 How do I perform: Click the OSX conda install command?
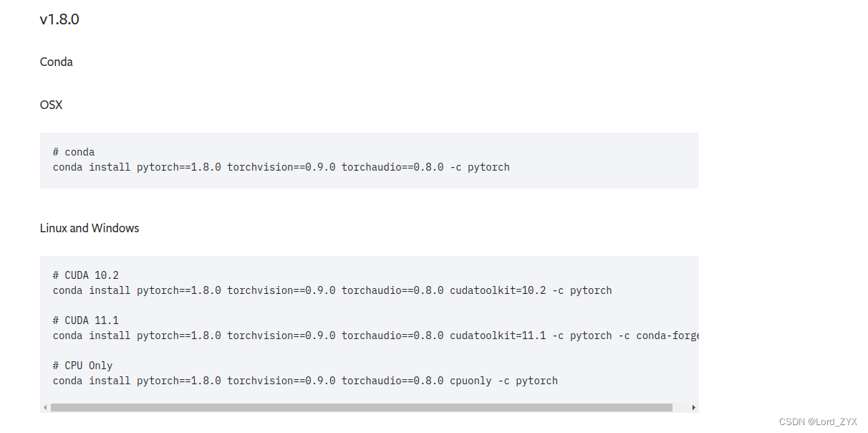281,167
